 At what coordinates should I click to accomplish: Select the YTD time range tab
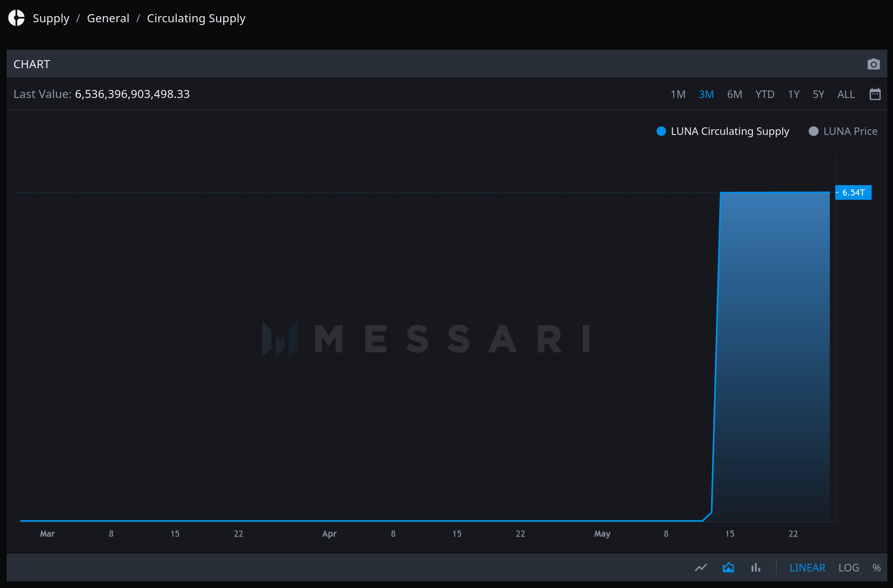(765, 94)
